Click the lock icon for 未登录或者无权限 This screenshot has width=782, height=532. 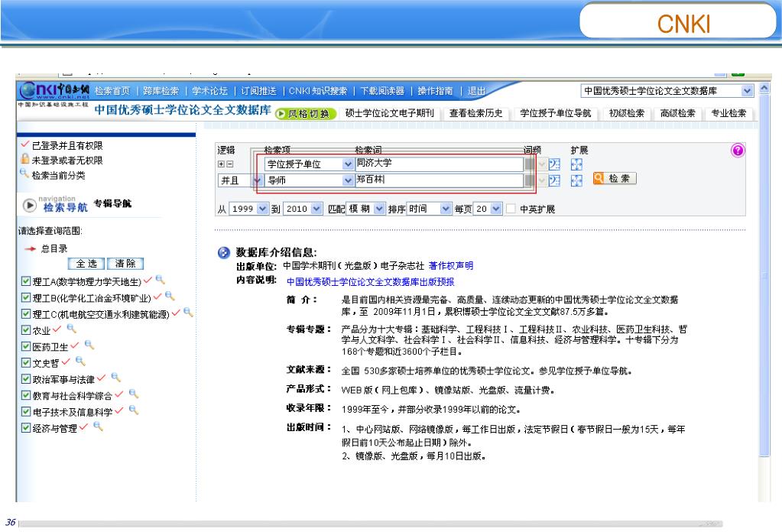click(24, 159)
